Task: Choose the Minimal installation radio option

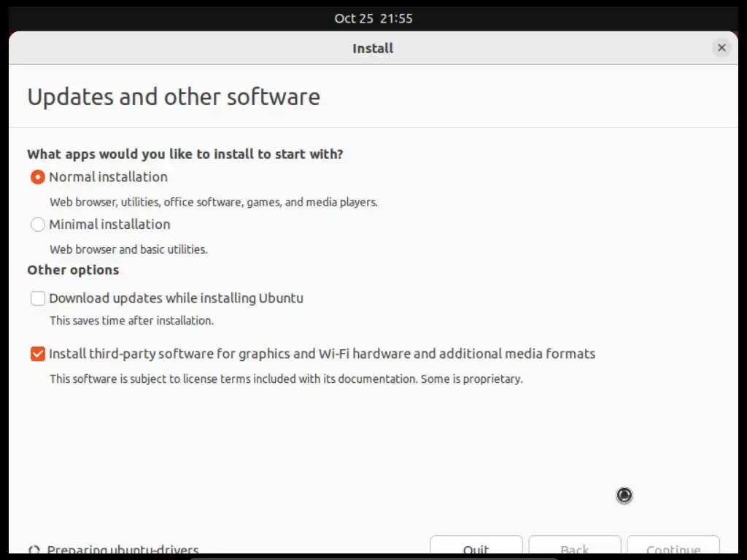Action: tap(38, 225)
